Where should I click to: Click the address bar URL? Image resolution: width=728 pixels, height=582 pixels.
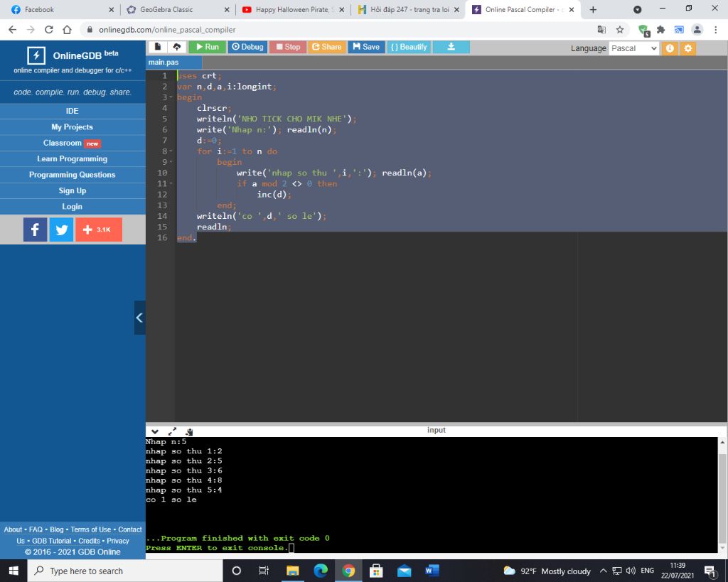coord(167,30)
